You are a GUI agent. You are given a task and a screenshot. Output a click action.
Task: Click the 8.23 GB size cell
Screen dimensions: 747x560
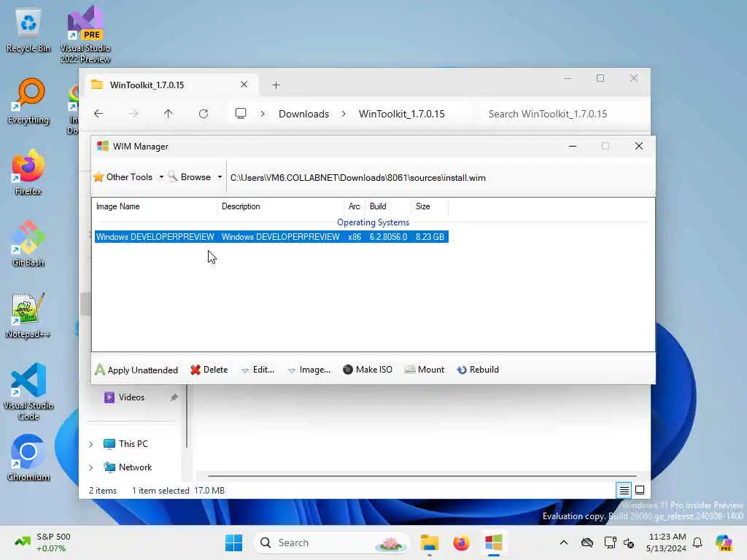[430, 237]
